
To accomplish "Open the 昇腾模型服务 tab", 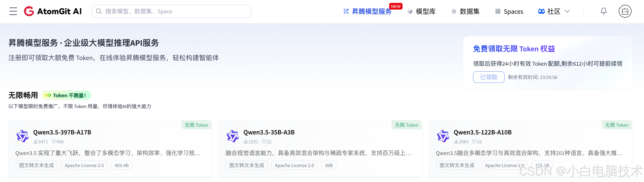I will point(367,11).
